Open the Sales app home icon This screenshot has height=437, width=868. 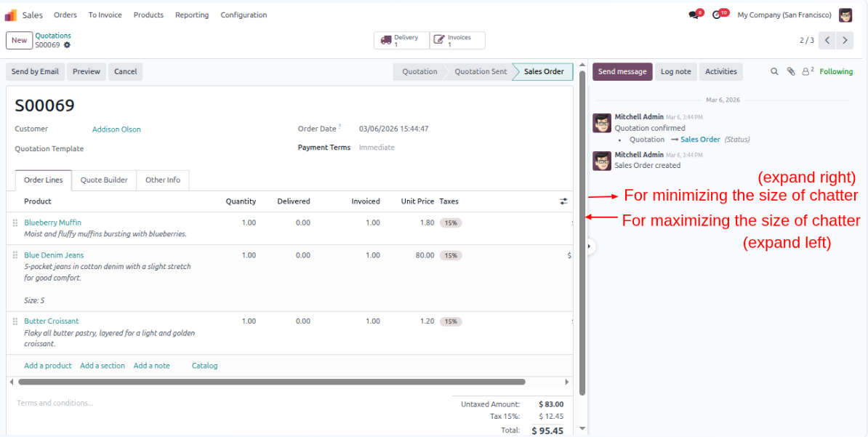10,15
